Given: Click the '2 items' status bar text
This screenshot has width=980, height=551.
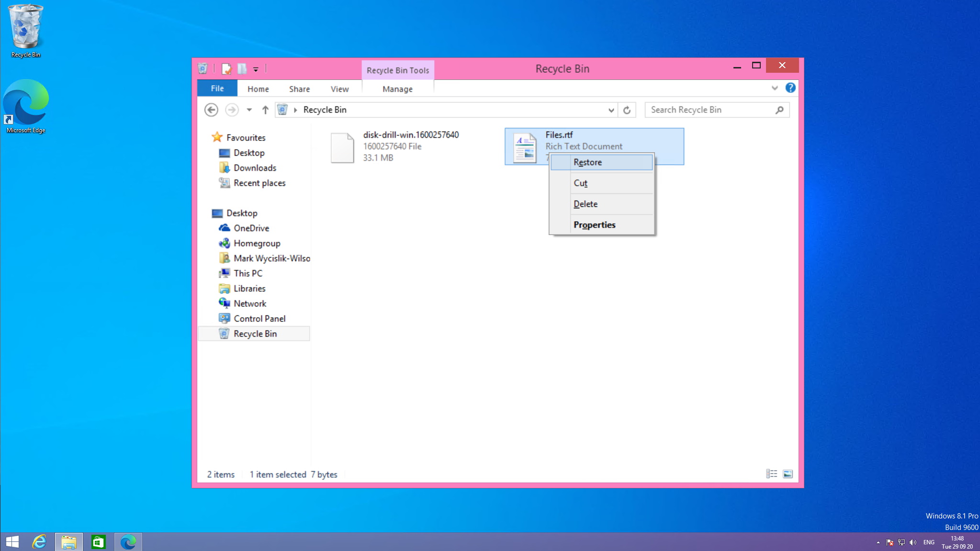Looking at the screenshot, I should coord(221,474).
